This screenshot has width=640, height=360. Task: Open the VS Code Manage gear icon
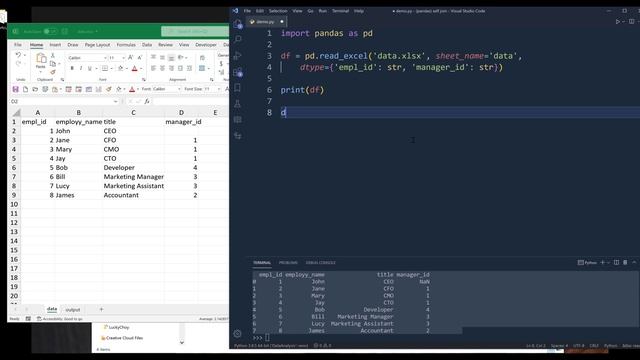tap(238, 333)
